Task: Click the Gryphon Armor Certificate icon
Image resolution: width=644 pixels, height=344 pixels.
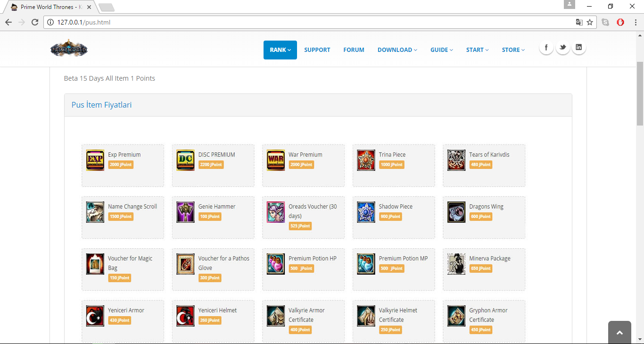Action: coord(456,316)
